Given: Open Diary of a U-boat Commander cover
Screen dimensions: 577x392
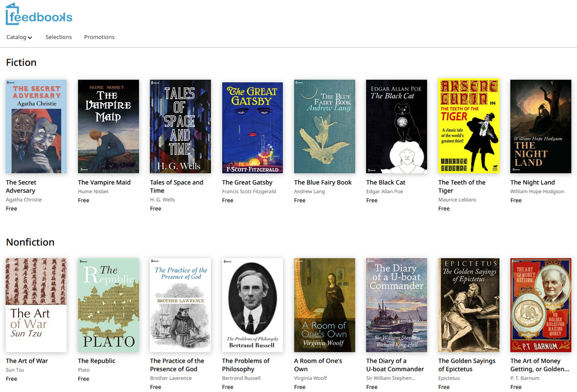Looking at the screenshot, I should click(396, 305).
